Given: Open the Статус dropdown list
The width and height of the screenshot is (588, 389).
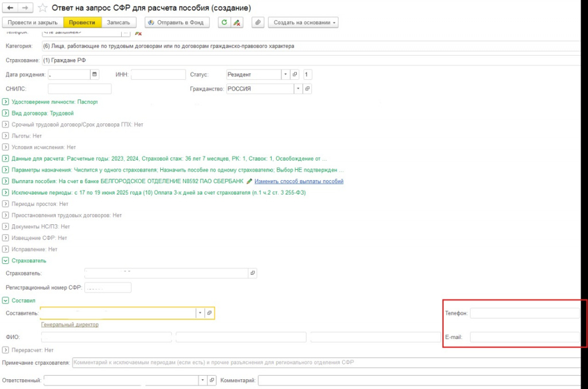Looking at the screenshot, I should point(285,75).
